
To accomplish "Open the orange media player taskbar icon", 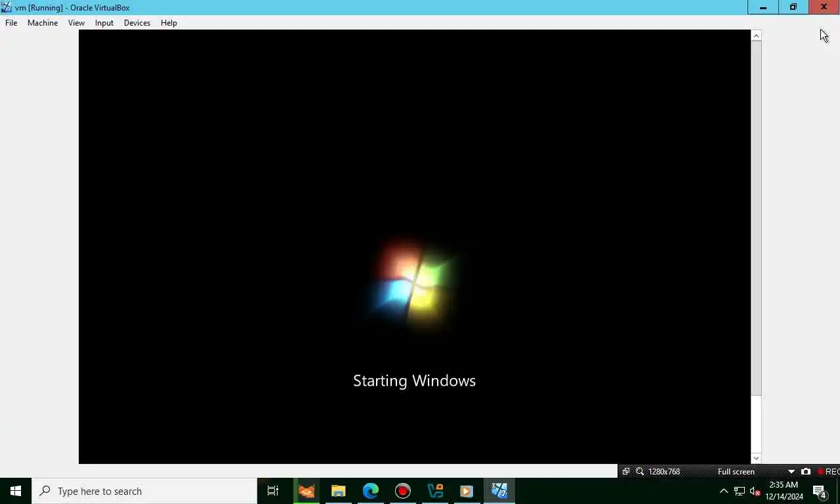I will click(x=467, y=491).
